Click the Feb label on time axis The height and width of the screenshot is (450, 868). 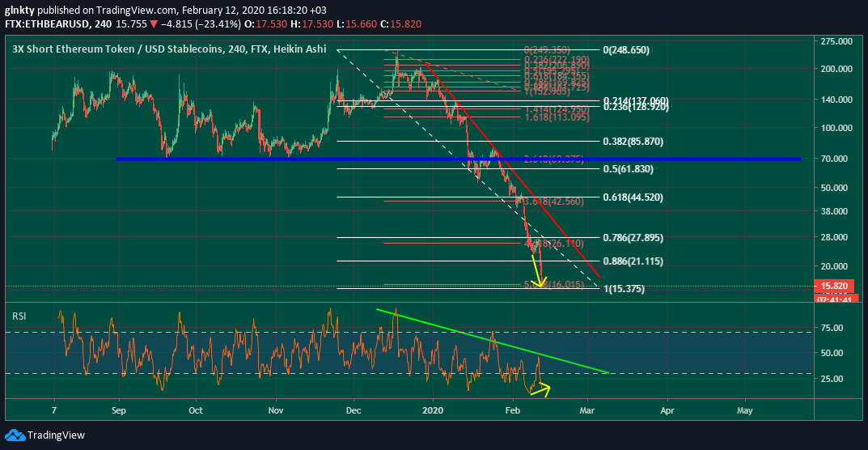(513, 412)
